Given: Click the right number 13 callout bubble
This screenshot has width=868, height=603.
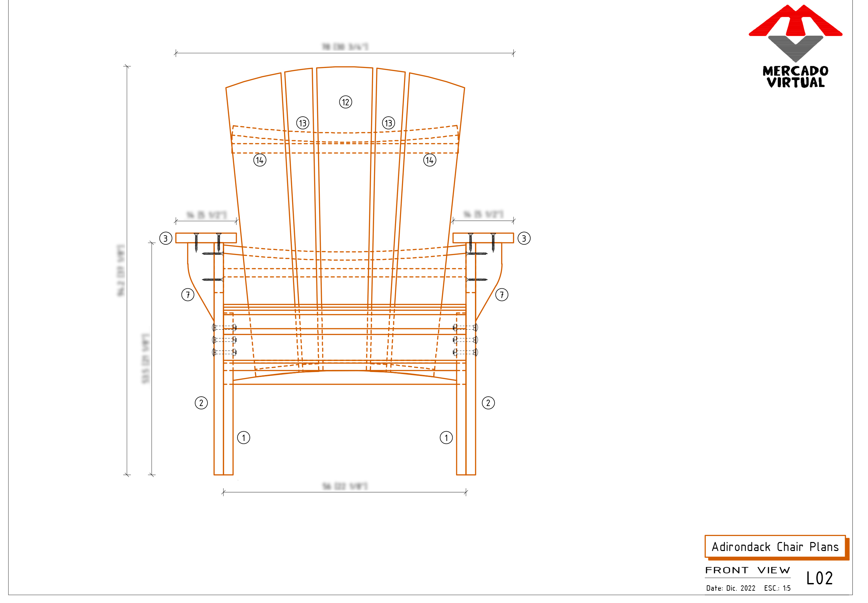Looking at the screenshot, I should coord(388,123).
